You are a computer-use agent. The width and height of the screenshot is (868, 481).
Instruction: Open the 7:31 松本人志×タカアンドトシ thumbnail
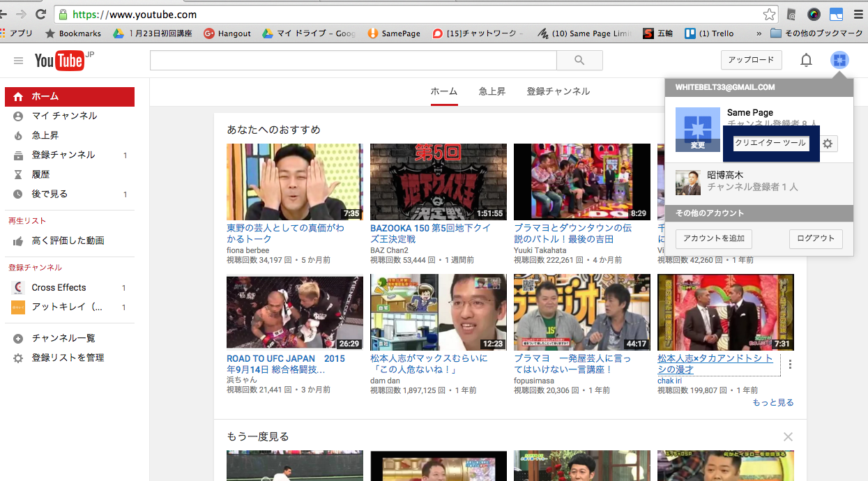click(x=726, y=312)
